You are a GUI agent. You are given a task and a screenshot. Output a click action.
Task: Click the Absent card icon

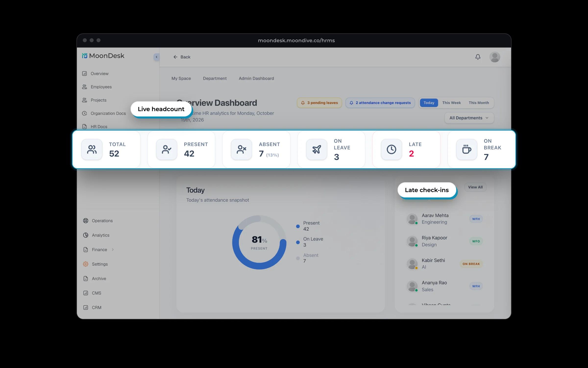click(241, 149)
